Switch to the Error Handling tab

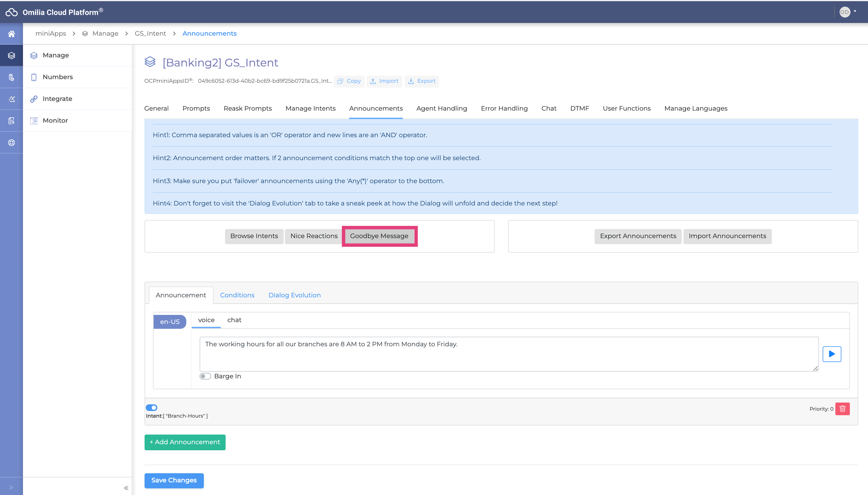[504, 108]
